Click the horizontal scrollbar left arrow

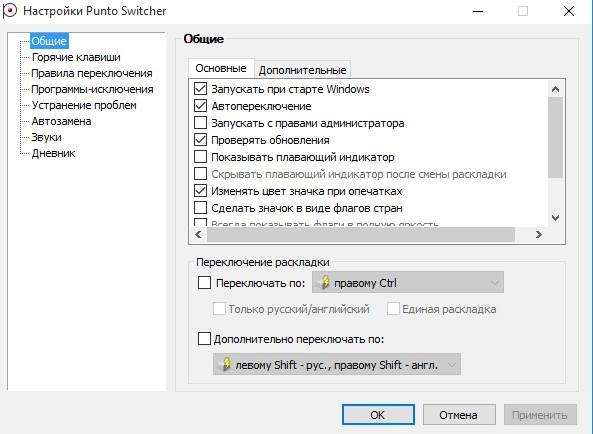pyautogui.click(x=198, y=234)
